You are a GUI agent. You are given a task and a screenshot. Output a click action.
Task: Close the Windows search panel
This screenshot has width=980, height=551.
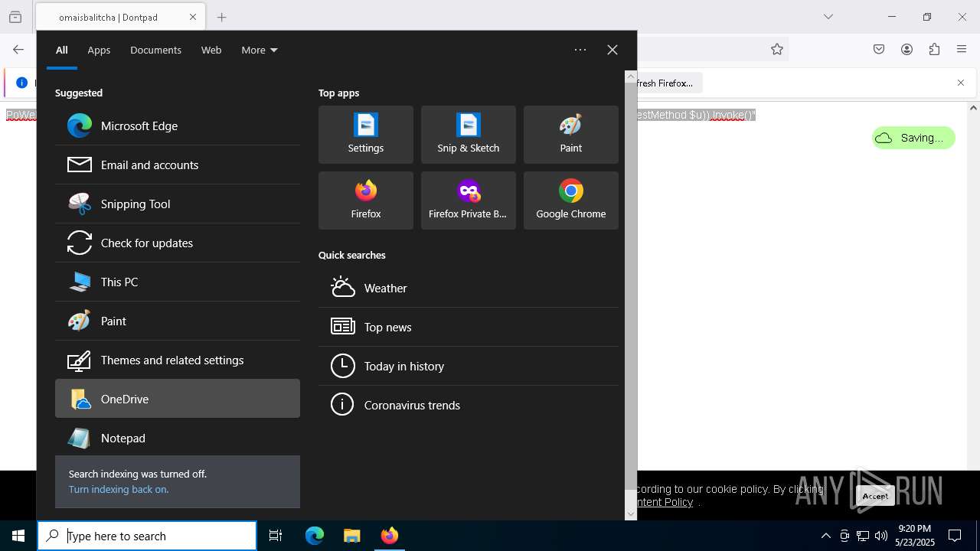pos(612,50)
